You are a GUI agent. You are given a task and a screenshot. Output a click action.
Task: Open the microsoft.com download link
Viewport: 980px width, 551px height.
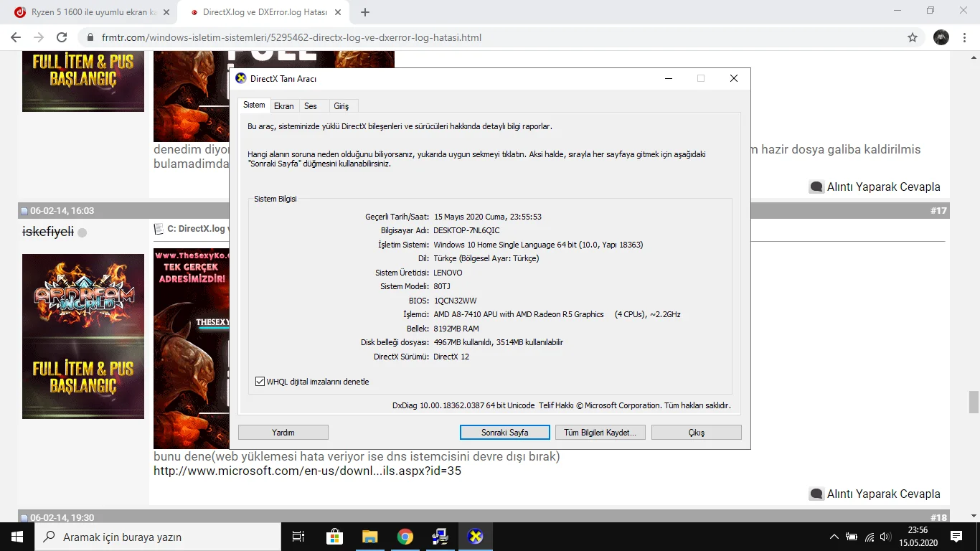[308, 471]
